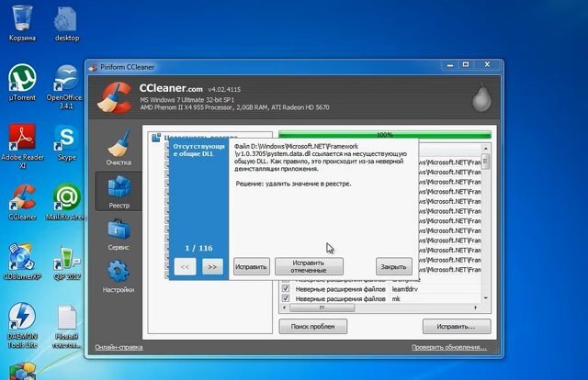Open the Онлайн-справка link

(x=119, y=347)
